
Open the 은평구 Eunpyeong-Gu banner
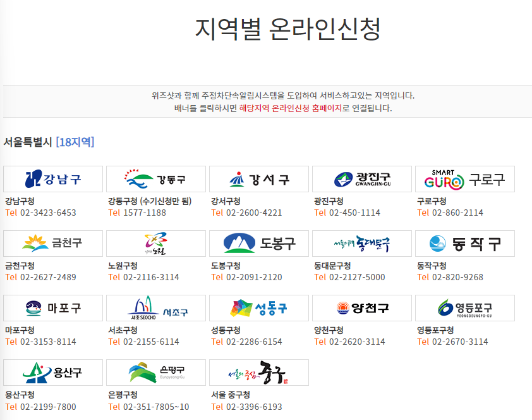point(156,373)
